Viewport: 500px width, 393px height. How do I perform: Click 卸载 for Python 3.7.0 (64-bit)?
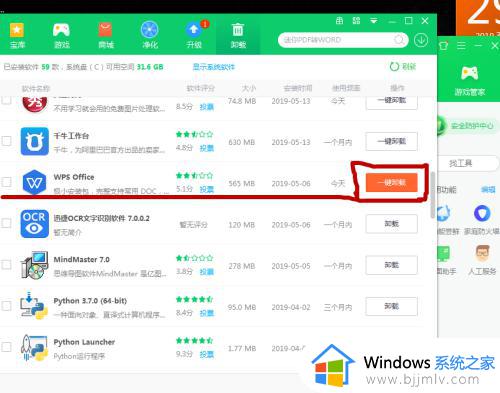coord(391,306)
